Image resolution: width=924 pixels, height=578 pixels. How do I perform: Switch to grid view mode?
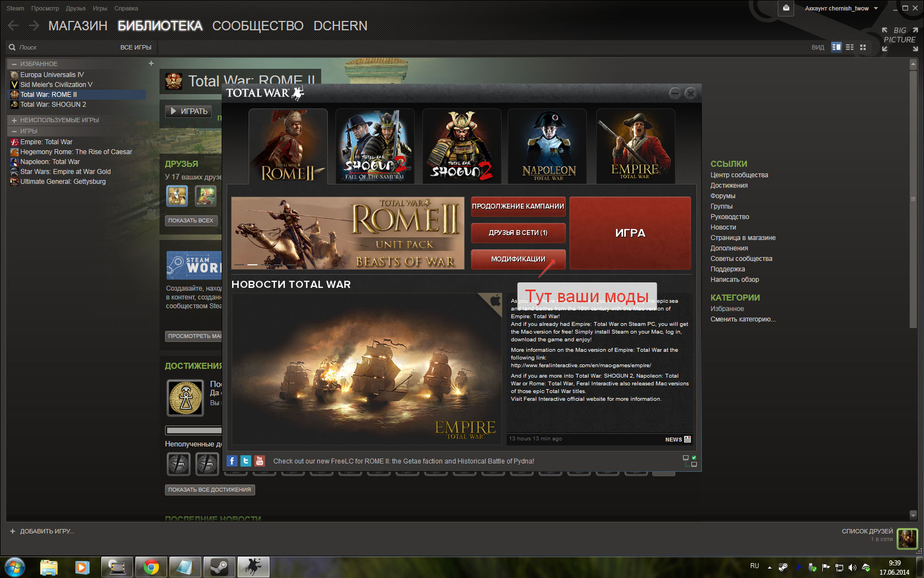(x=863, y=47)
